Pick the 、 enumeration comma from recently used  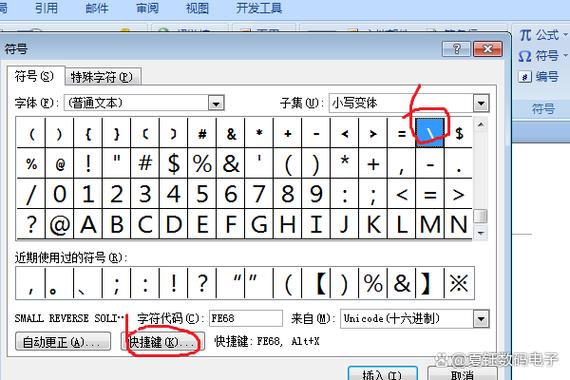click(88, 283)
